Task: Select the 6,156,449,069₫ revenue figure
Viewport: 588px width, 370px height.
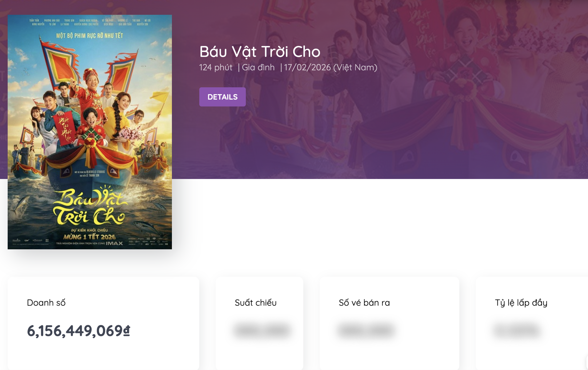Action: [75, 331]
